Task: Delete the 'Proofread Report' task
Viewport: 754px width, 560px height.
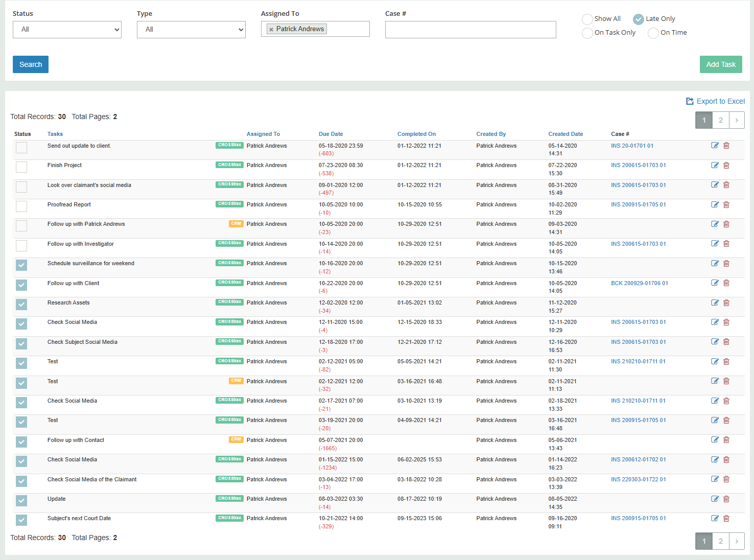Action: click(726, 204)
